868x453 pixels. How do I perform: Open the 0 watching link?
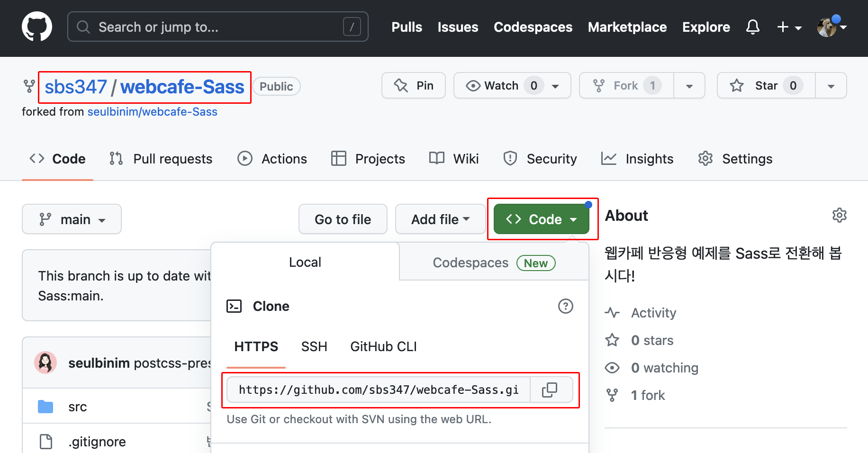point(651,368)
